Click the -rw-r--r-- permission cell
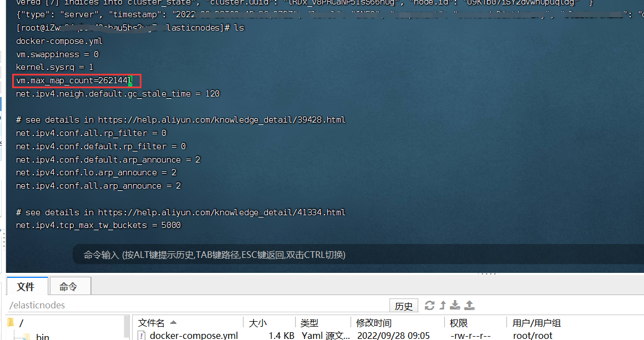The height and width of the screenshot is (340, 644). [x=471, y=336]
